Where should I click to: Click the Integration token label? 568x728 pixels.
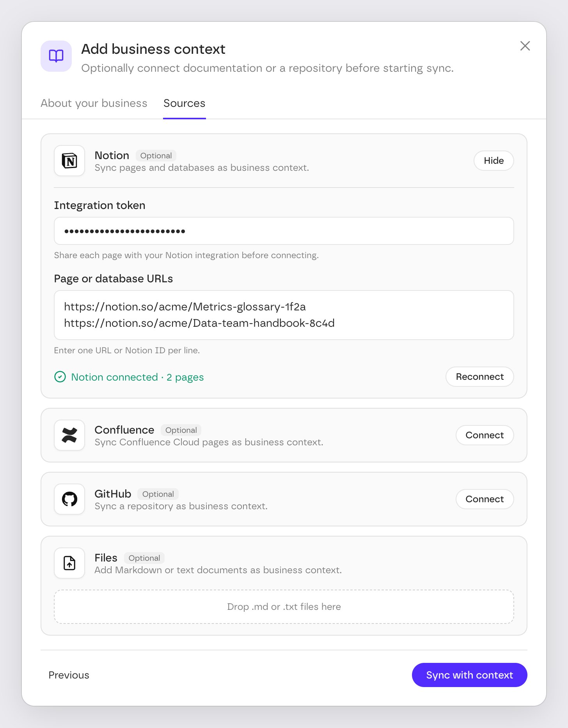tap(99, 205)
